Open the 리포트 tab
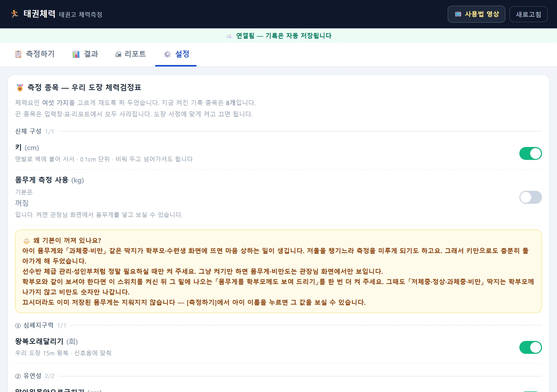The image size is (557, 392). (x=130, y=54)
